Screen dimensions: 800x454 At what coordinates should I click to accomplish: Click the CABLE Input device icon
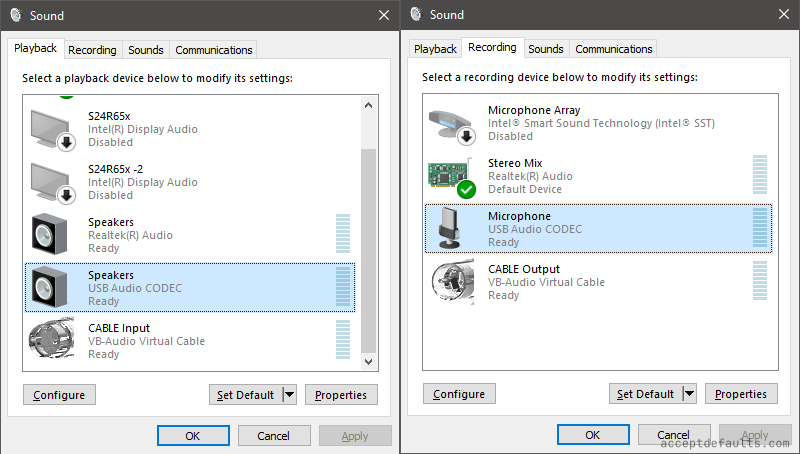52,340
